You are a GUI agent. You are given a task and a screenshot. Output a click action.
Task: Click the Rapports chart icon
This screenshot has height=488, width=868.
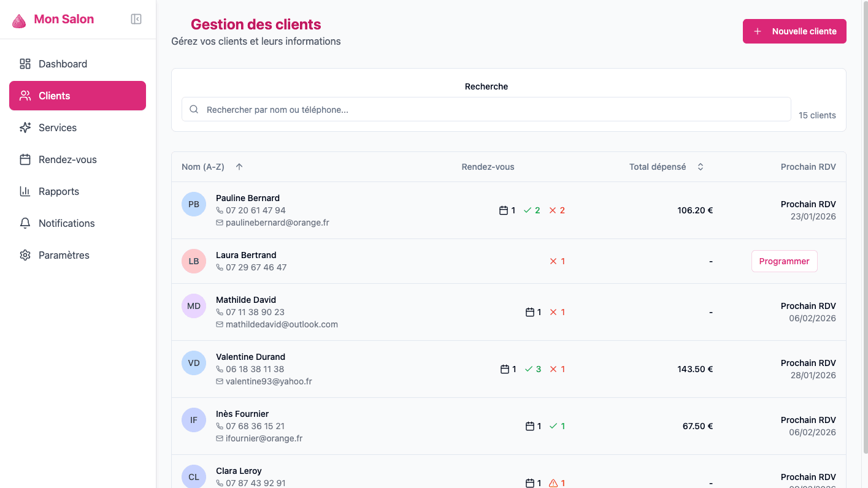pyautogui.click(x=25, y=191)
